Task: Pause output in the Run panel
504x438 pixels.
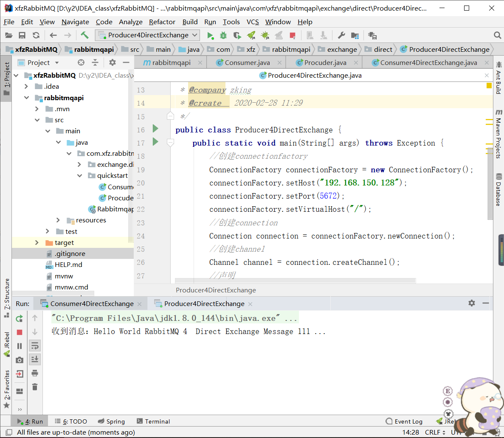Action: (19, 346)
